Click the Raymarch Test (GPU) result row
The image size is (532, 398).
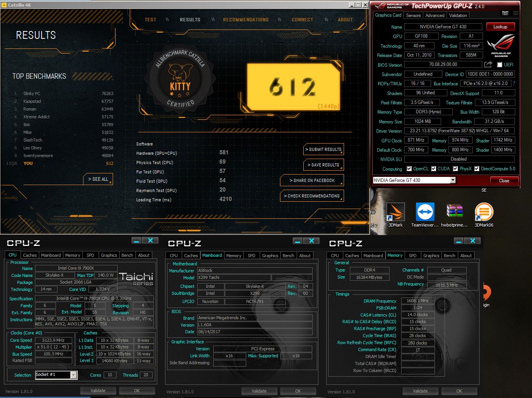181,190
